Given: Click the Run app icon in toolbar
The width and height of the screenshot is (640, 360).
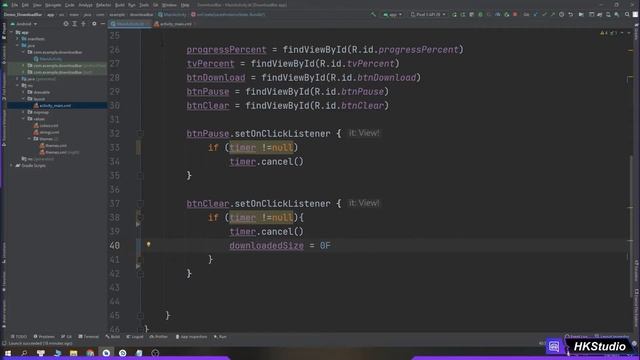Looking at the screenshot, I should [454, 14].
